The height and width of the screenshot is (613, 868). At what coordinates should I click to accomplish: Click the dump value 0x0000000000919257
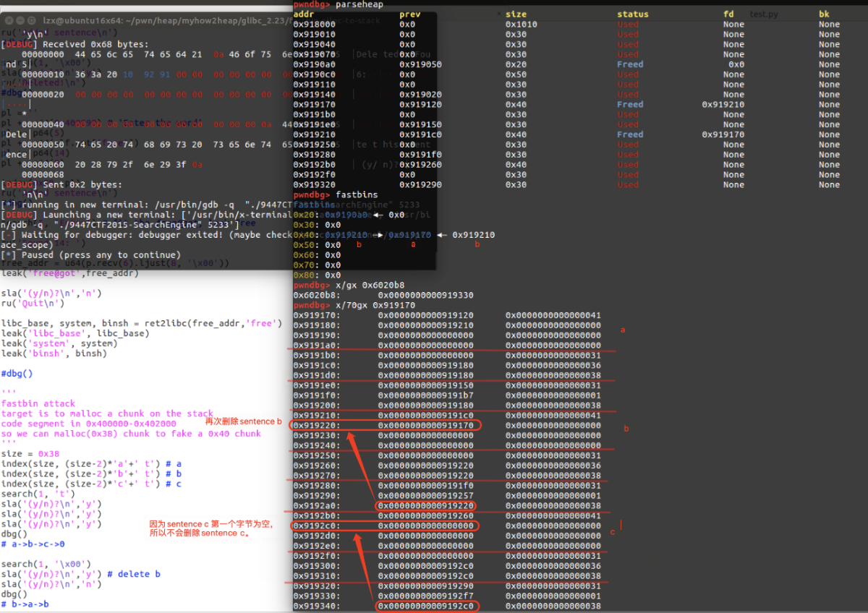click(425, 496)
